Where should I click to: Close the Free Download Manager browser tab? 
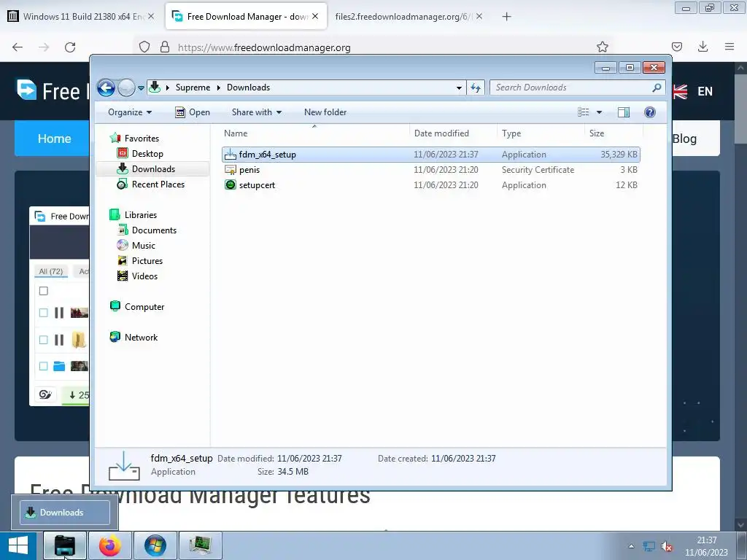(315, 17)
